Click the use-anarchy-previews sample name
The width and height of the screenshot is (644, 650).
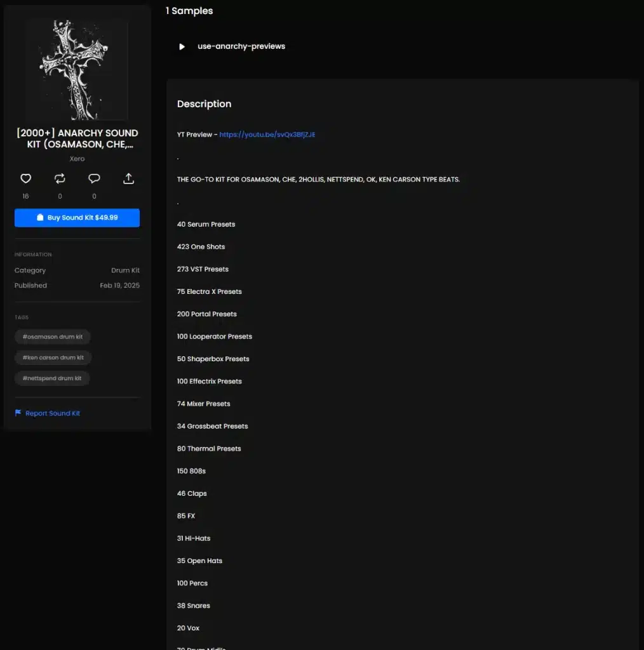241,46
